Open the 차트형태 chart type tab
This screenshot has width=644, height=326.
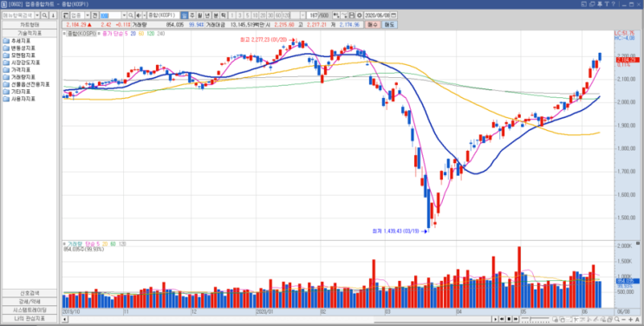click(29, 24)
